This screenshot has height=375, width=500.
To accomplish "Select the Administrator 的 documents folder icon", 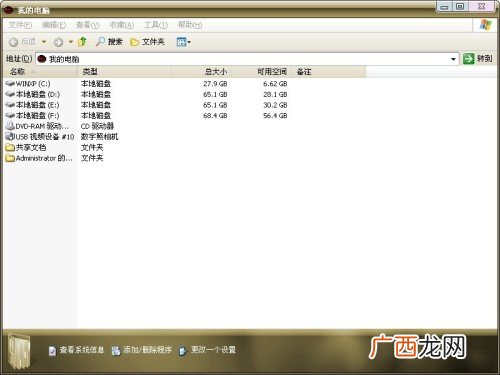I will coord(10,158).
